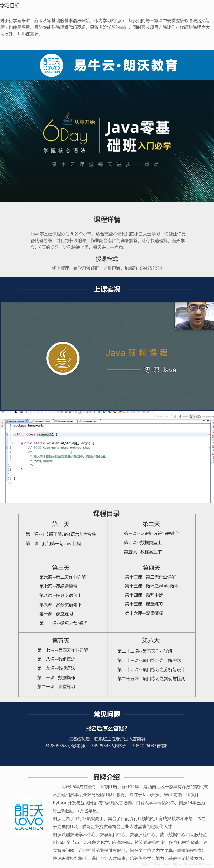Click the LOVO Education logo in brand intro
The image size is (214, 868).
(29, 817)
